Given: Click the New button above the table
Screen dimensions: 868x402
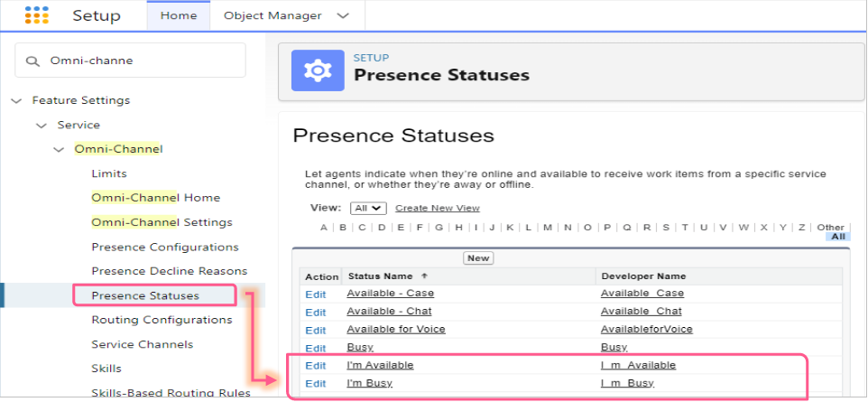Looking at the screenshot, I should coord(478,258).
